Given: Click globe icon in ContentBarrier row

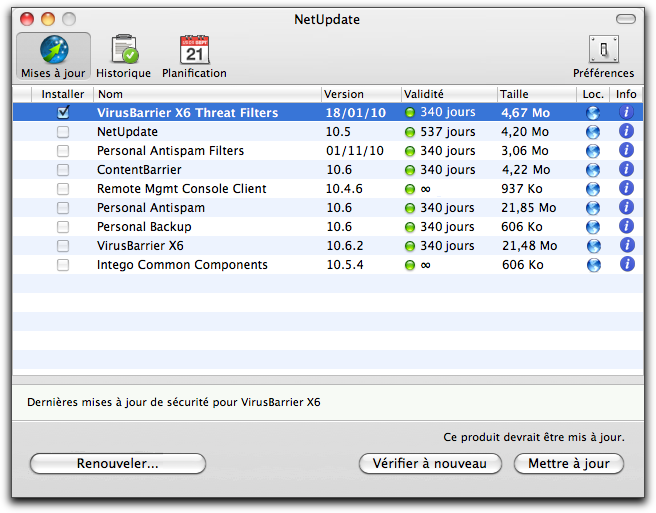Looking at the screenshot, I should tap(593, 170).
